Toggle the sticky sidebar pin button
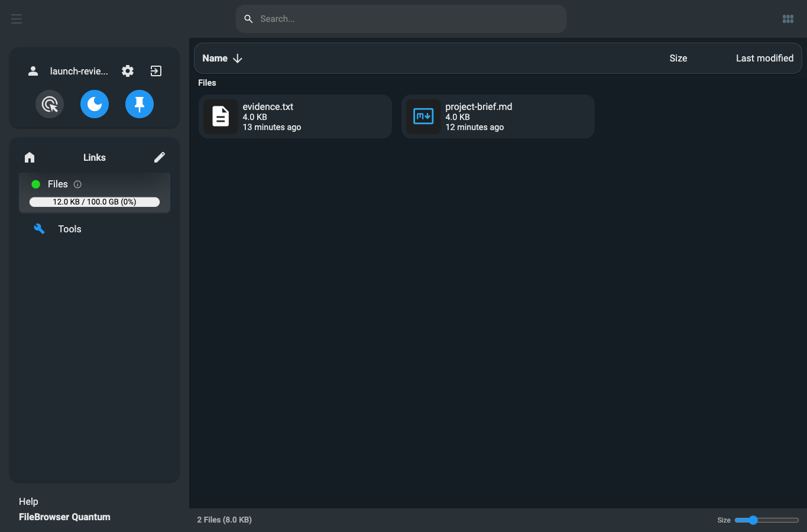This screenshot has width=807, height=532. click(140, 104)
